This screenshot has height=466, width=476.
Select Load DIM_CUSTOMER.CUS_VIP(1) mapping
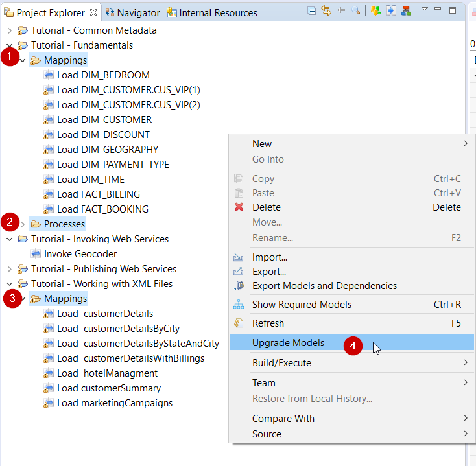pyautogui.click(x=128, y=90)
